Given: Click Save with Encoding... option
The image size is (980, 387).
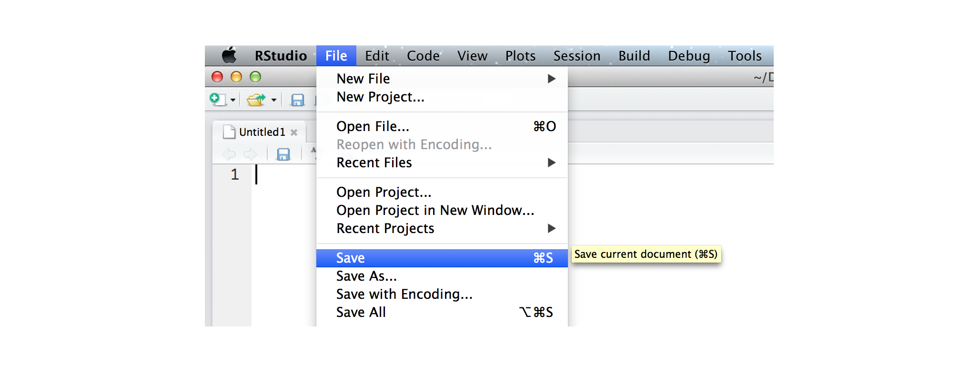Looking at the screenshot, I should 404,294.
